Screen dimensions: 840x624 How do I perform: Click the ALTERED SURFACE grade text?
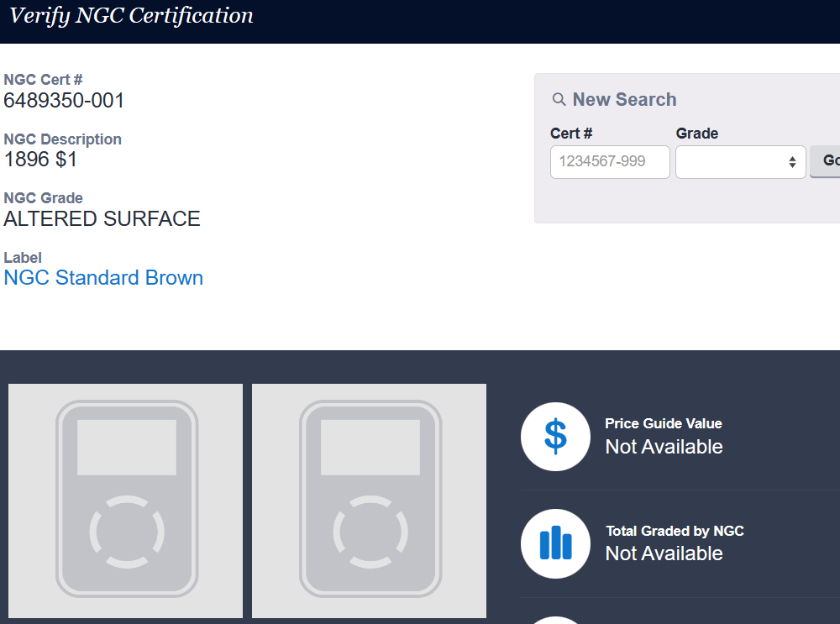click(102, 219)
